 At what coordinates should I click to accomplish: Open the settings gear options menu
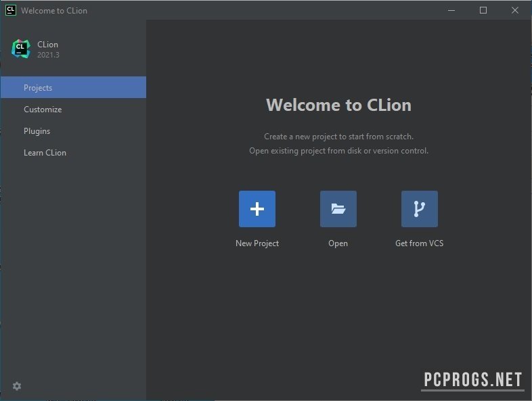[17, 385]
